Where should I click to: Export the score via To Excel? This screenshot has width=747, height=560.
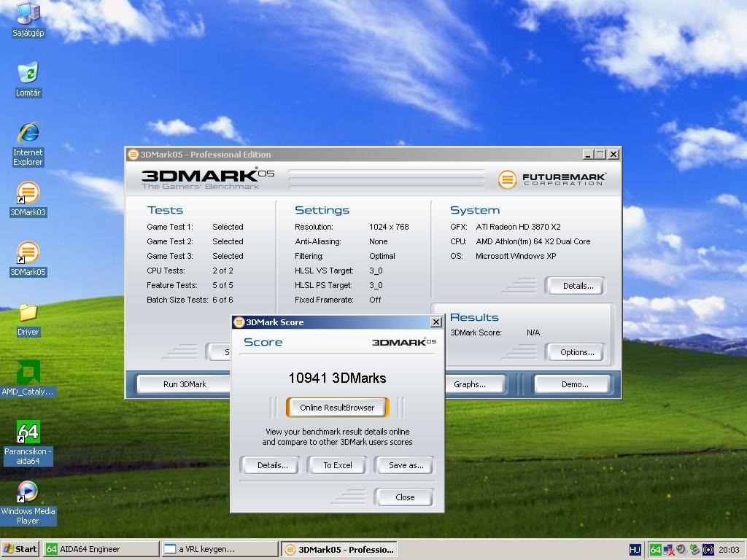[x=338, y=465]
